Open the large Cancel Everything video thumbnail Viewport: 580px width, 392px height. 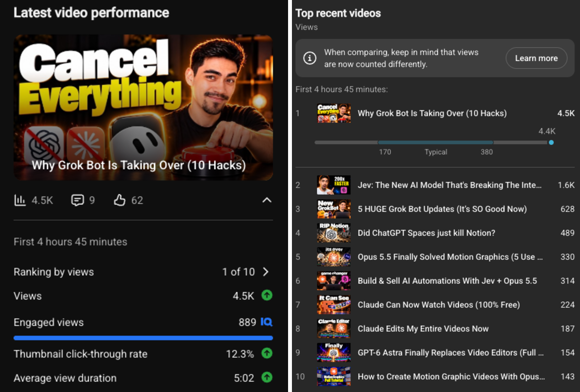143,108
